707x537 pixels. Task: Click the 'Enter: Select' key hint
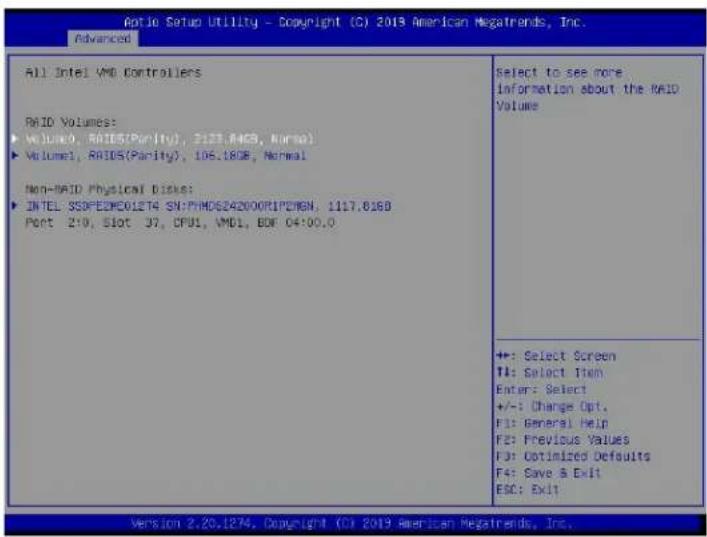pyautogui.click(x=541, y=389)
